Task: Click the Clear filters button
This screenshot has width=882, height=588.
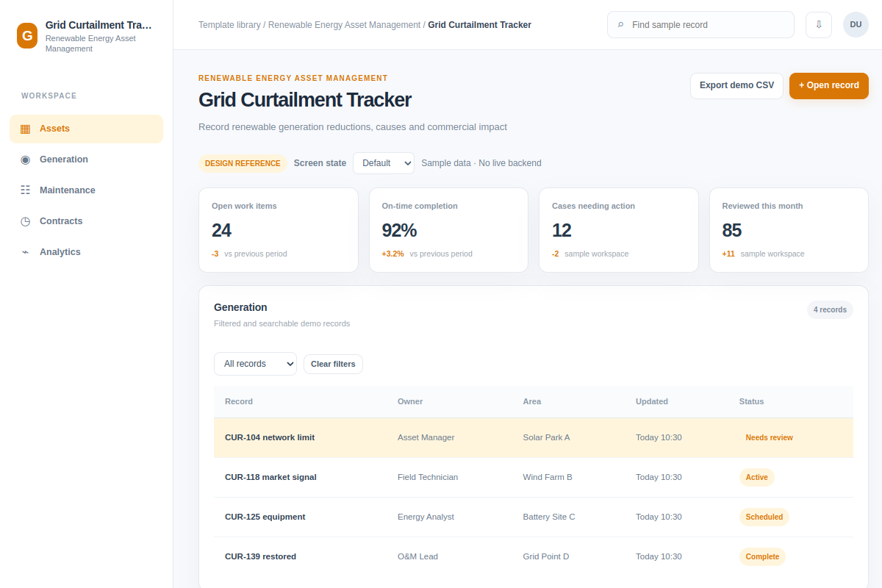Action: 333,364
